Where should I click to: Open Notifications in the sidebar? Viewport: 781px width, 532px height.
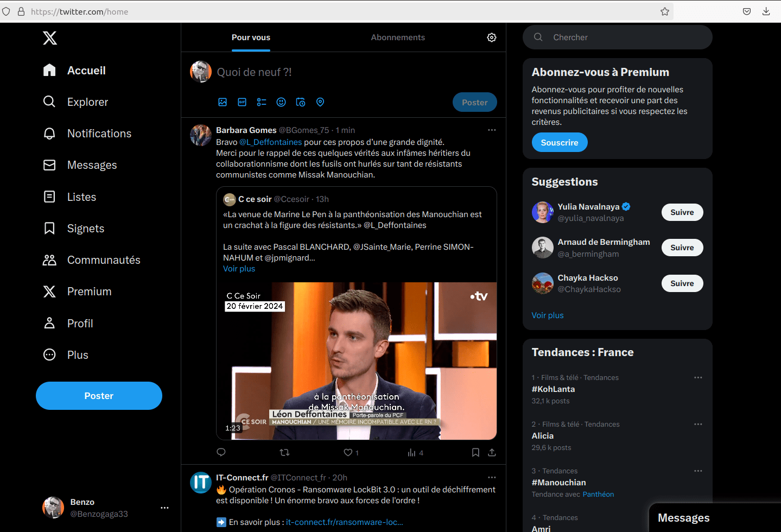(99, 134)
